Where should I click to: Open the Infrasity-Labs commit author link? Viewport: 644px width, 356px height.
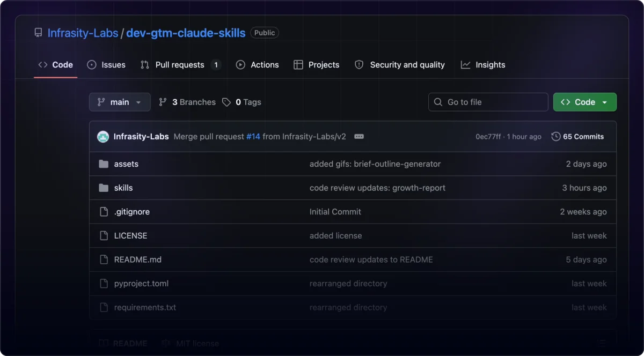click(141, 137)
